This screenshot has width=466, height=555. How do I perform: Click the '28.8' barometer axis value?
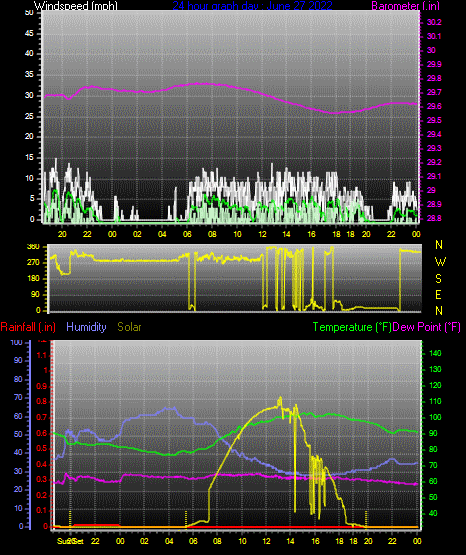coord(434,218)
